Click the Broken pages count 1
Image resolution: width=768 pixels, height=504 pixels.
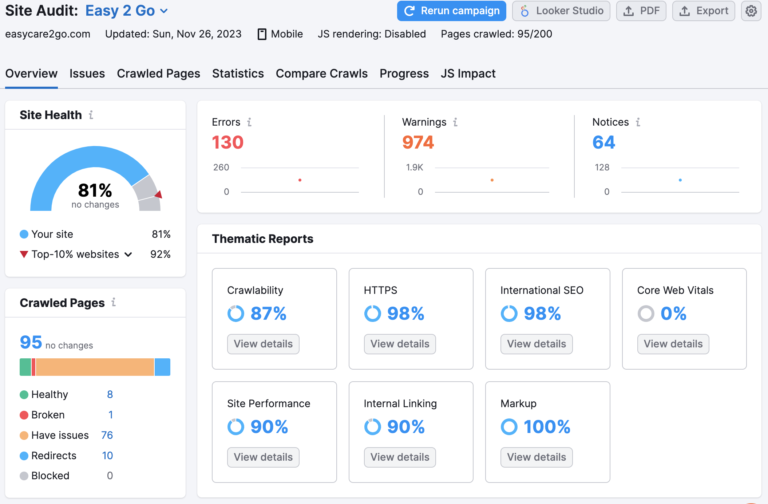tap(111, 415)
